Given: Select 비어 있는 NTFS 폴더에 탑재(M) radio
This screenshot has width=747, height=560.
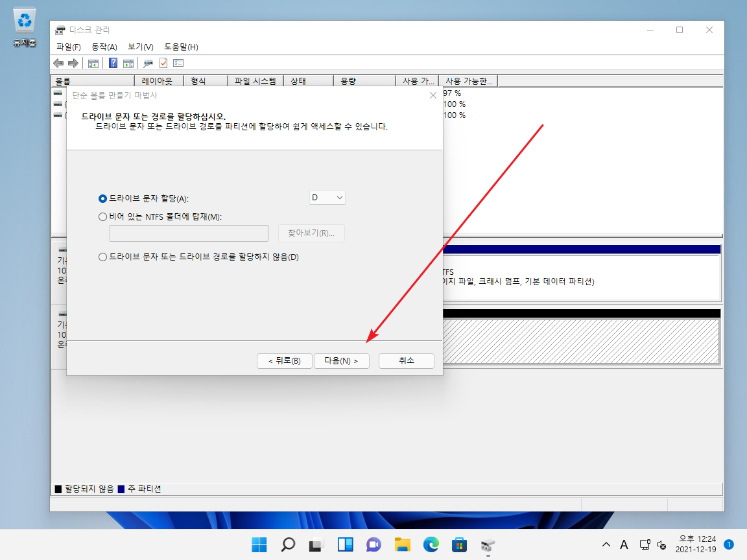Looking at the screenshot, I should pos(102,216).
